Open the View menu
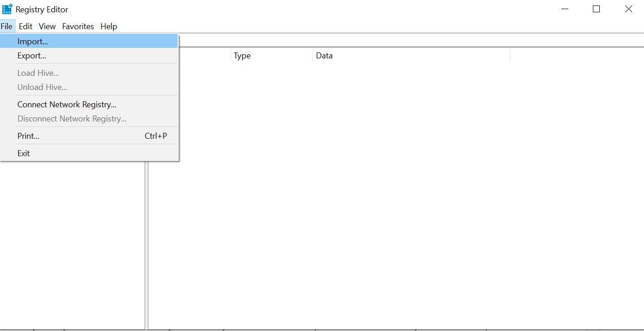 click(x=47, y=26)
